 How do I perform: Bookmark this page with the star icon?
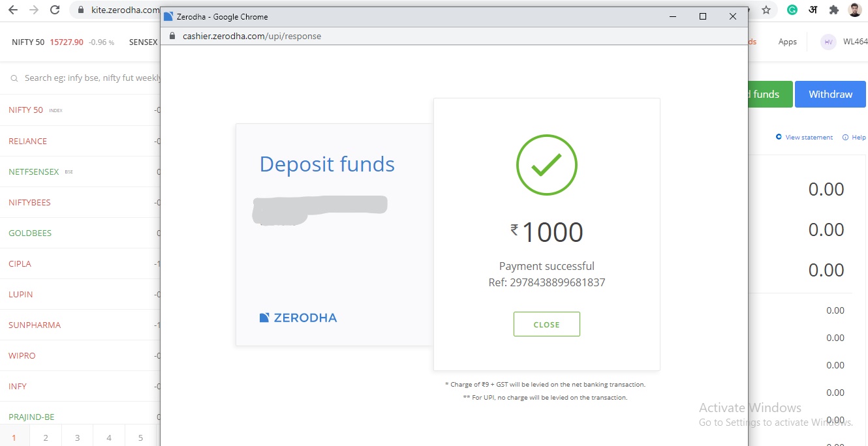tap(766, 10)
